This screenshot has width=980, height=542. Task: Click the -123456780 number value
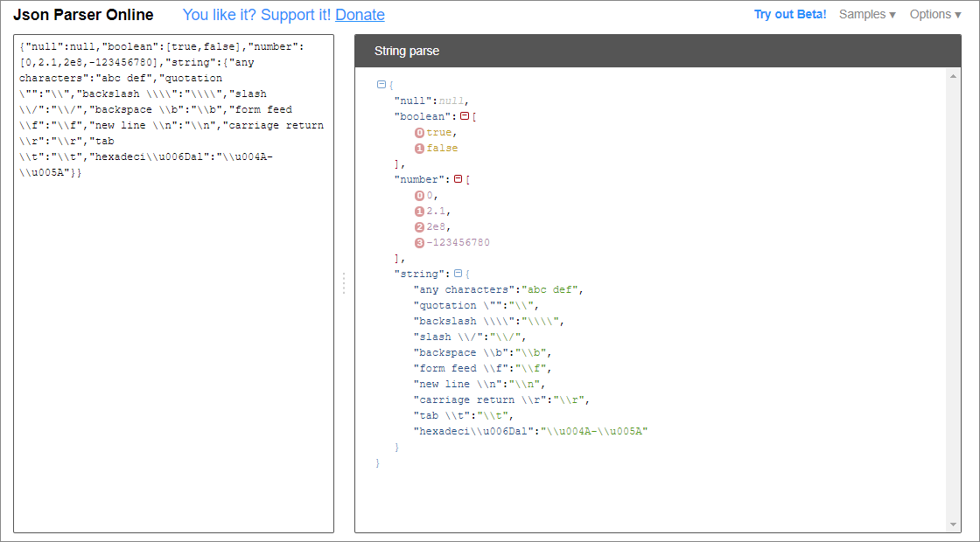(x=458, y=242)
